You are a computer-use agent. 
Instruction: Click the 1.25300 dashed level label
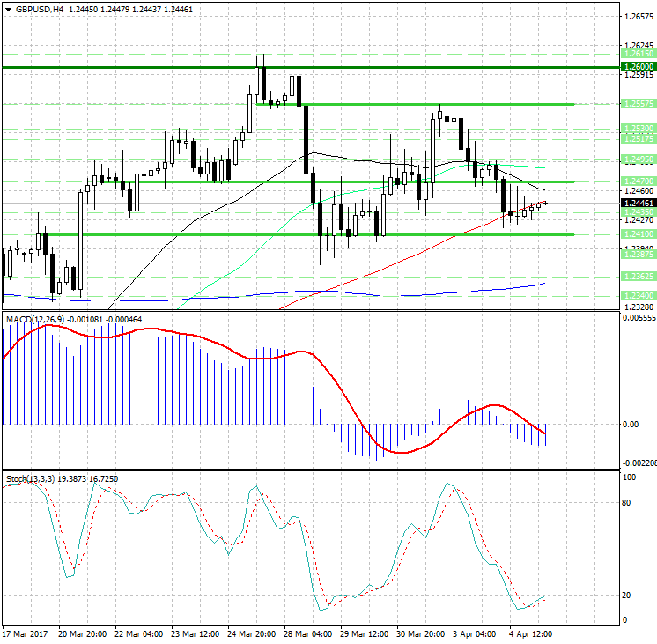(638, 129)
